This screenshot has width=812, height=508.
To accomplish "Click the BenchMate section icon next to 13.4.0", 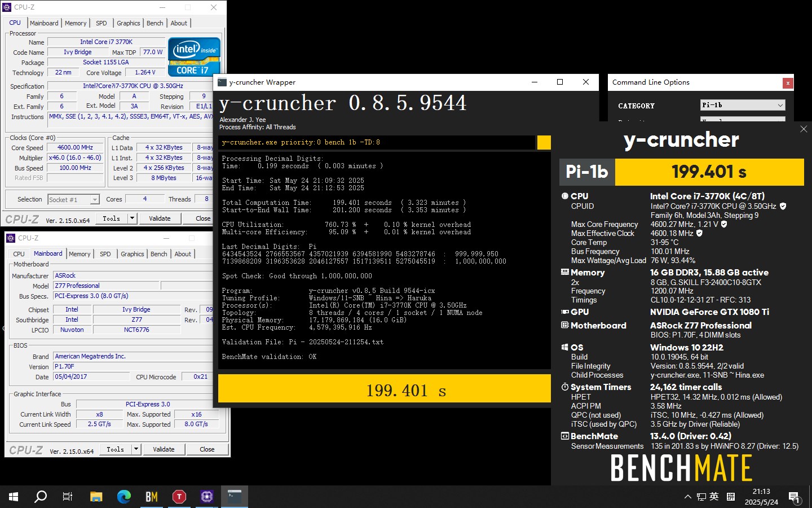I will click(564, 436).
